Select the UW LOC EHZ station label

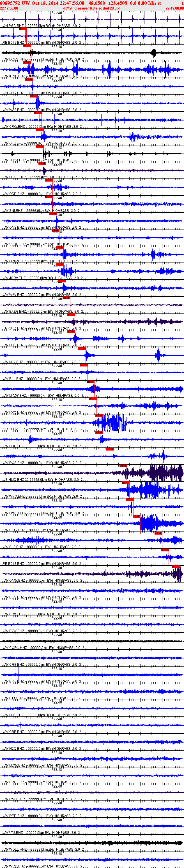(x=42, y=345)
